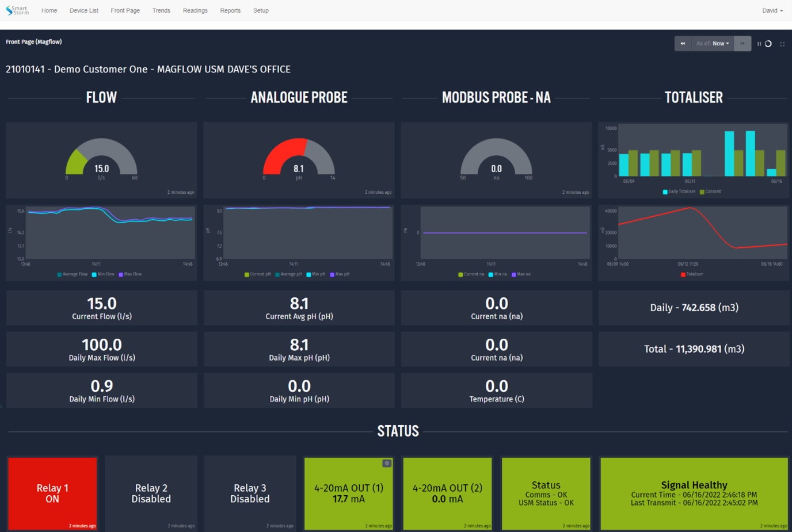Viewport: 792px width, 532px height.
Task: Open the "As of: Now" time dropdown
Action: coord(712,43)
